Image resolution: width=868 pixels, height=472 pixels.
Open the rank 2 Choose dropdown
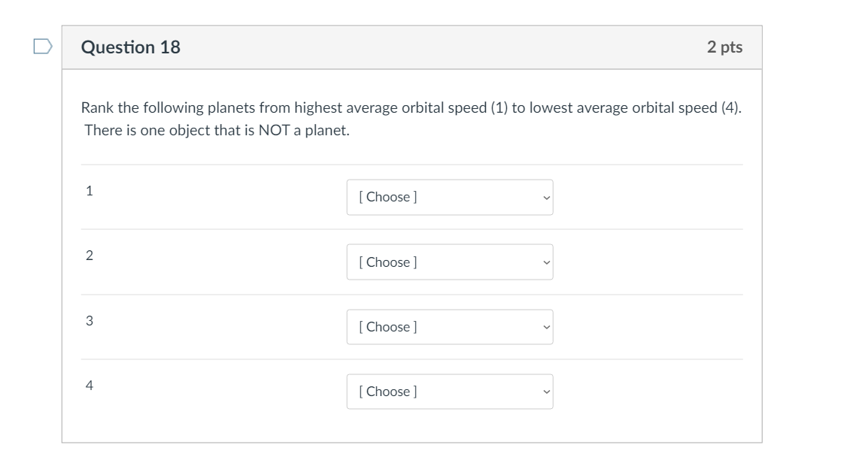[449, 262]
